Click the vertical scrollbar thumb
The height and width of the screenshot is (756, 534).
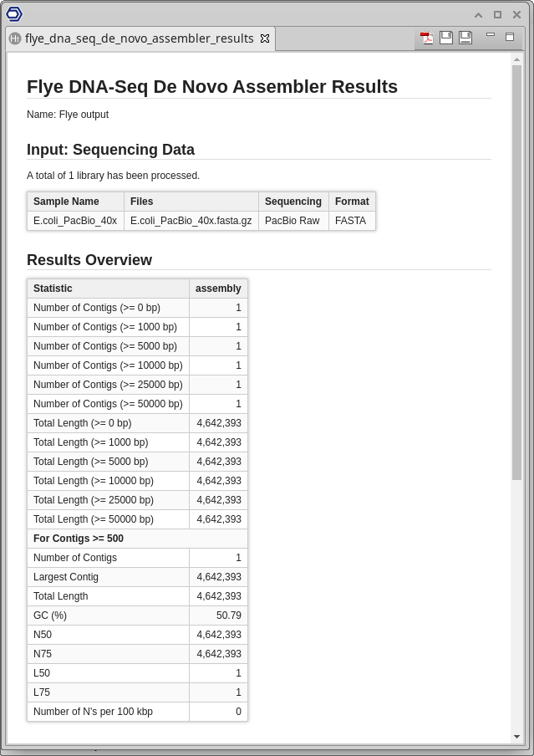[x=516, y=272]
